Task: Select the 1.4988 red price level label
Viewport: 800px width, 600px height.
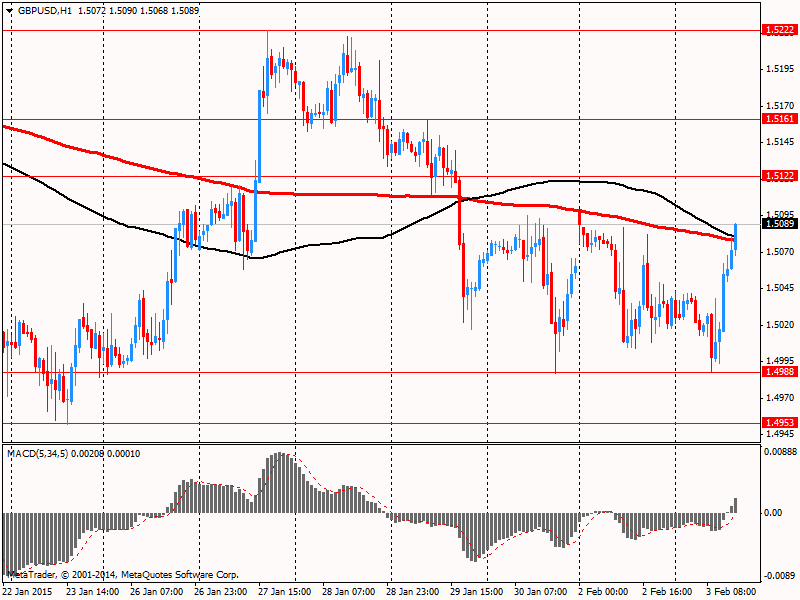Action: (x=780, y=372)
